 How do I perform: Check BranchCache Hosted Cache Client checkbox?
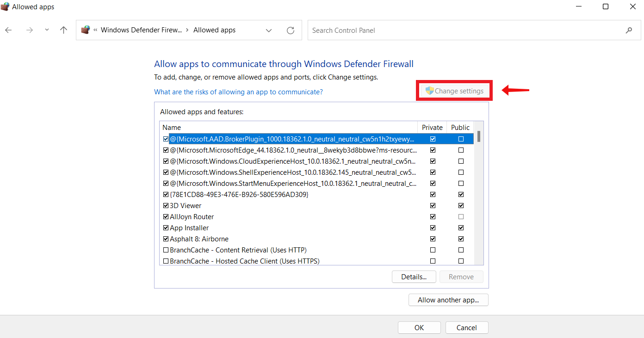(x=166, y=261)
